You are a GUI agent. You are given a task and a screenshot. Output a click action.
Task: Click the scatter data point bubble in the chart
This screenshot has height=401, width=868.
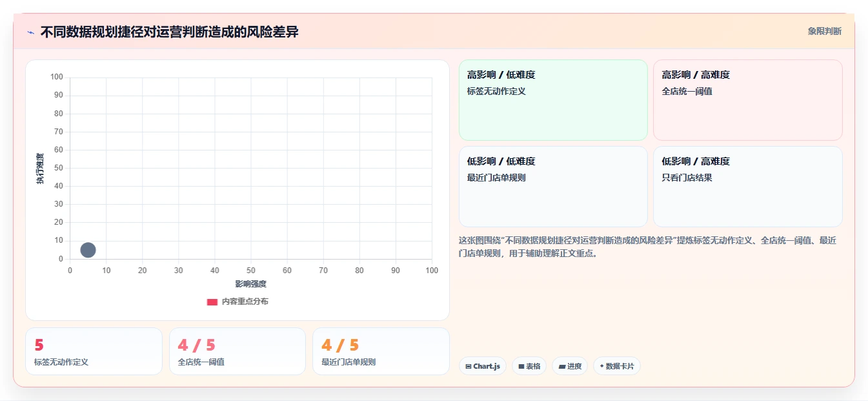88,250
